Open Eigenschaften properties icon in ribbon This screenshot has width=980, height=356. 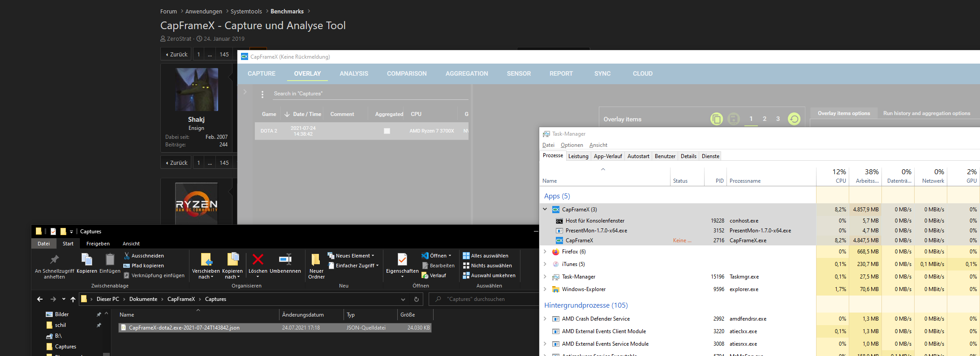coord(402,259)
